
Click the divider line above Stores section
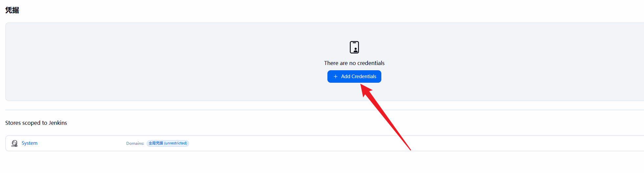pos(322,110)
